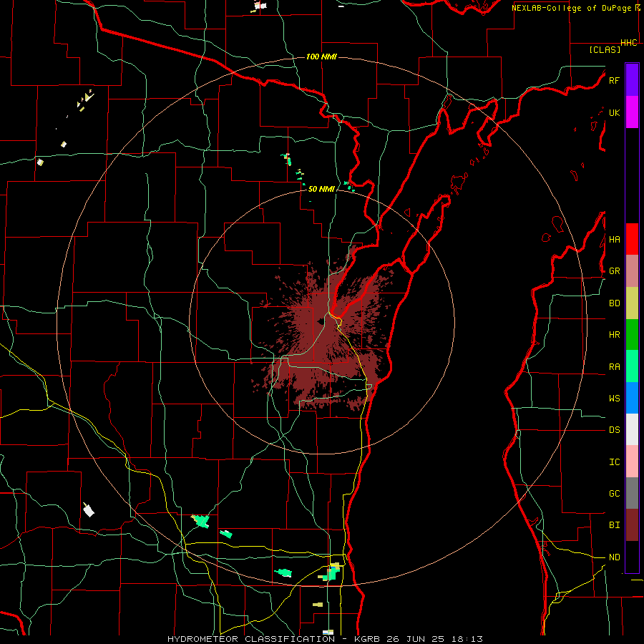Click the IC legend label
Screen dimensions: 644x644
[614, 462]
